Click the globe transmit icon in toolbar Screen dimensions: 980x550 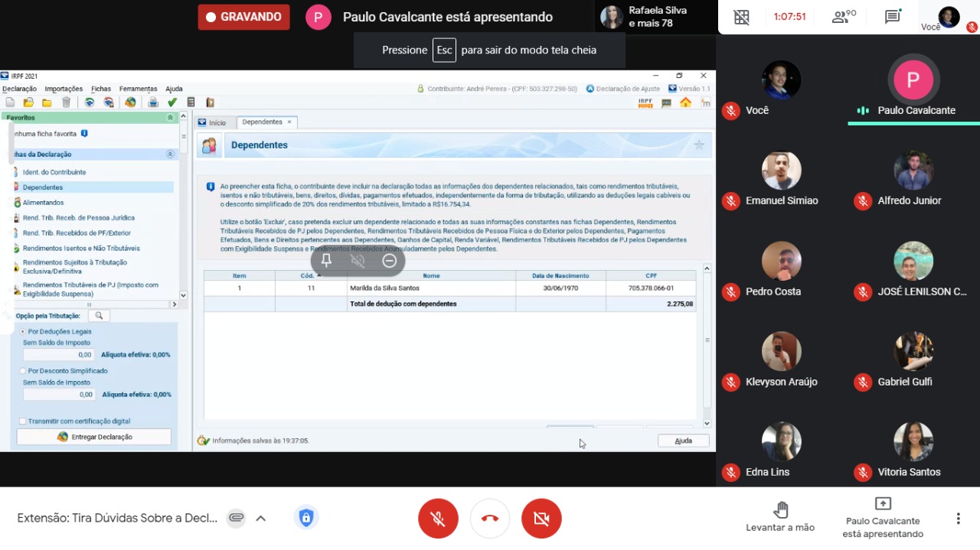(x=130, y=103)
